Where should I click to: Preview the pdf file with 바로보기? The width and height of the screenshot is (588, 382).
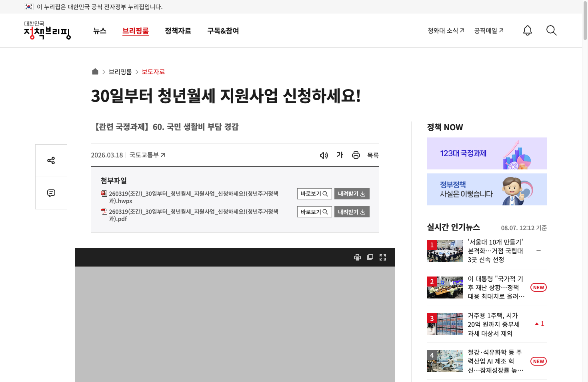coord(314,212)
